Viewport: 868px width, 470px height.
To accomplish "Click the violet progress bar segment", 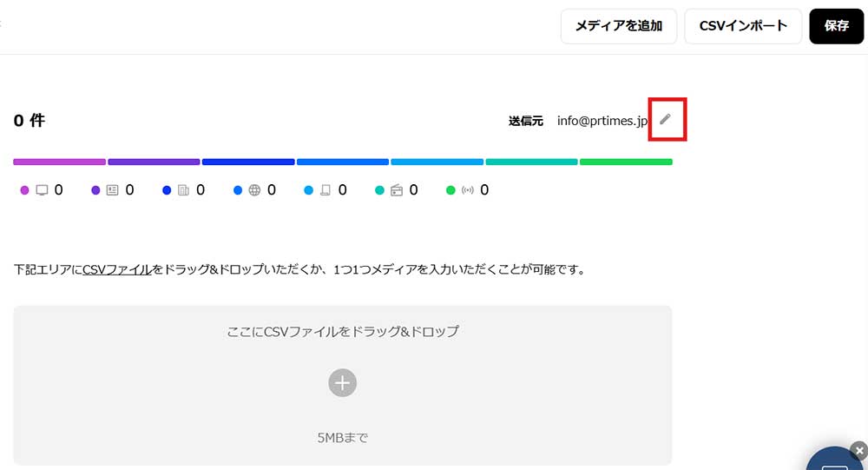I will point(154,162).
